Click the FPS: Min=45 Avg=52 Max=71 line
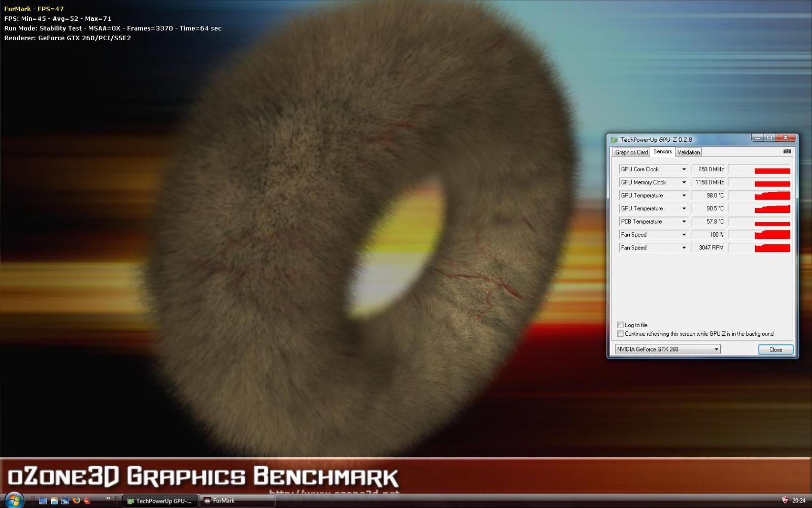Viewport: 812px width, 508px height. pyautogui.click(x=58, y=19)
